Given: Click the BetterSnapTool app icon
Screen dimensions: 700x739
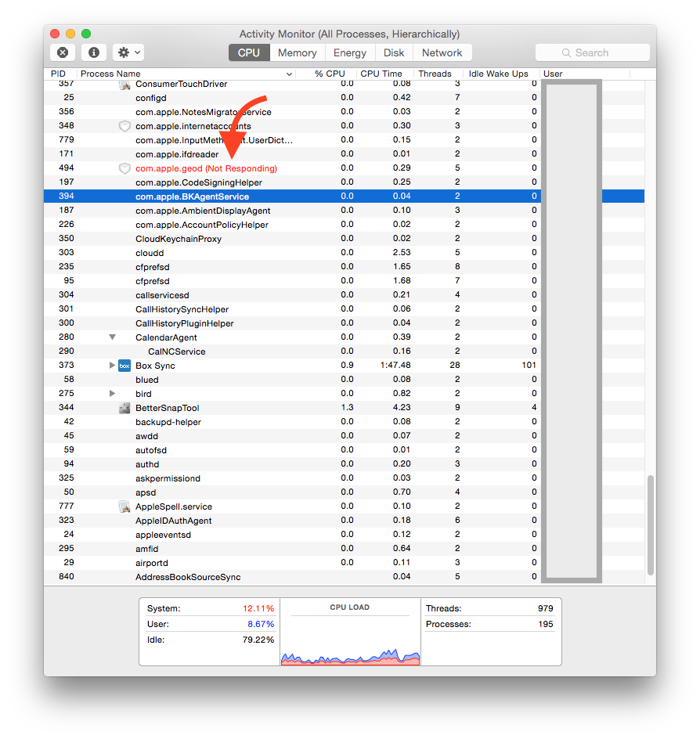Looking at the screenshot, I should (124, 408).
